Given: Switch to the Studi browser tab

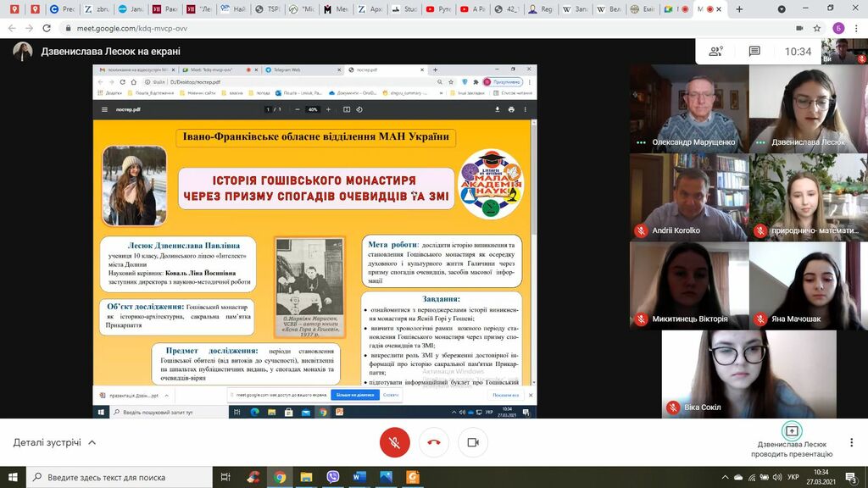Looking at the screenshot, I should (x=409, y=9).
